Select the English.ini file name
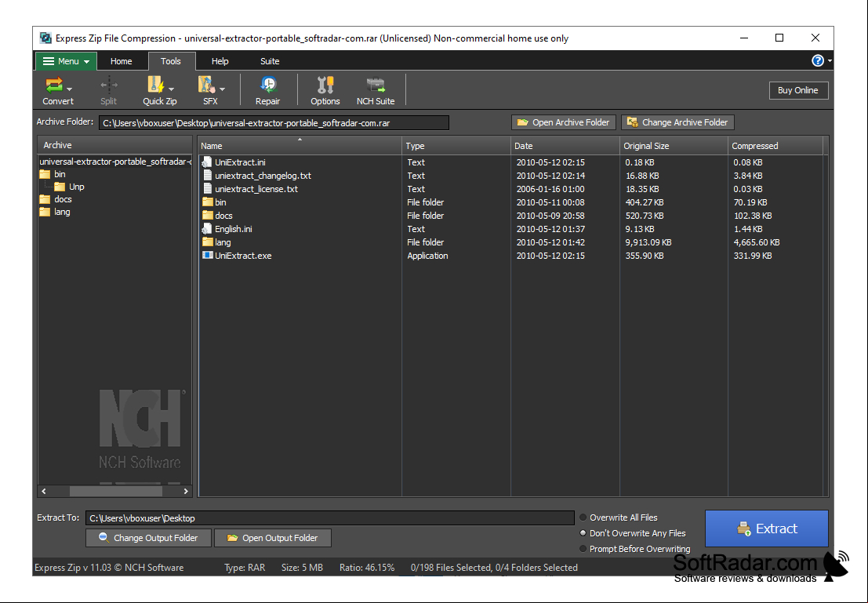This screenshot has width=868, height=603. pos(234,229)
